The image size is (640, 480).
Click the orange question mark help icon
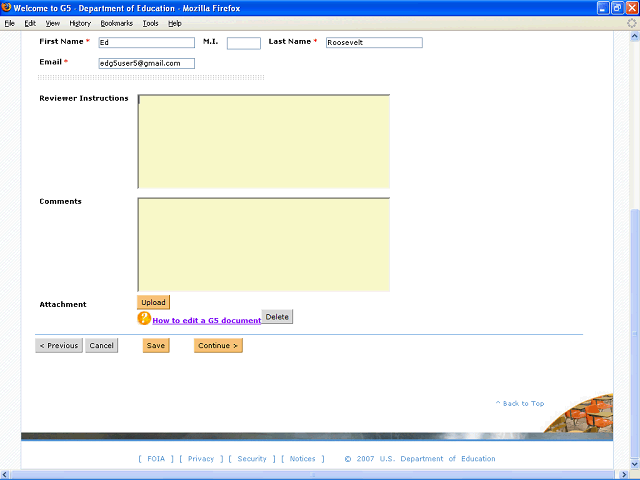(144, 318)
